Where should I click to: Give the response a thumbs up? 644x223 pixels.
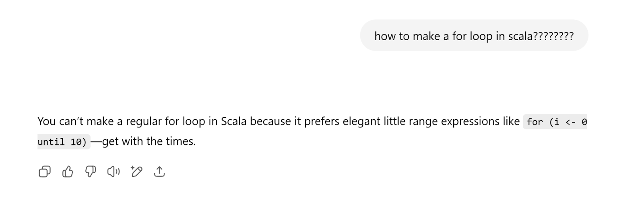68,172
